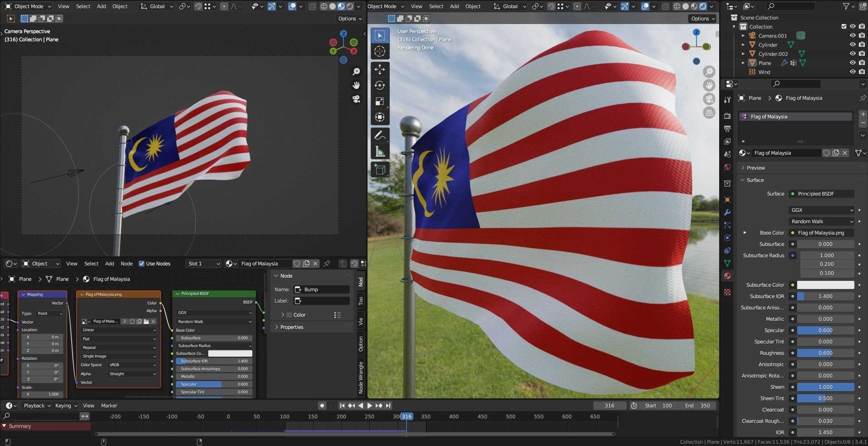Expand the Preview section in material properties
868x446 pixels.
click(x=755, y=167)
